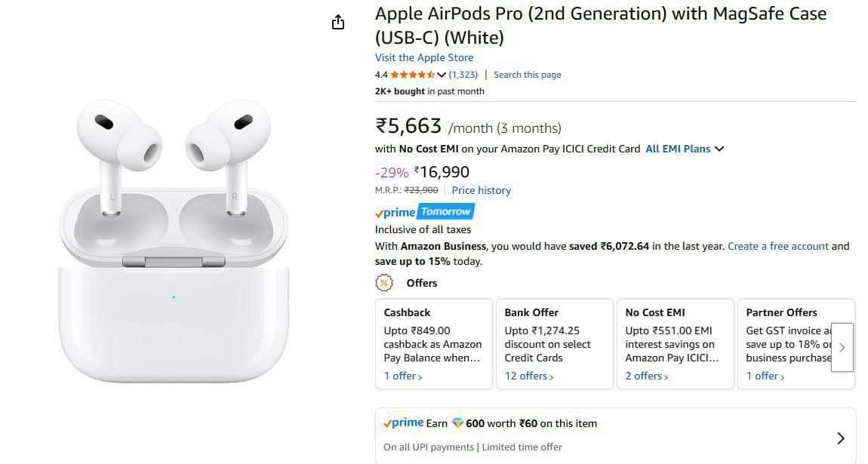Click the share icon
Viewport: 868px width, 464px height.
click(x=338, y=22)
